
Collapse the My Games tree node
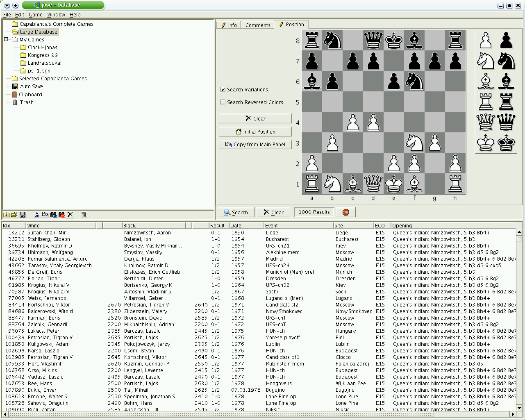coord(6,40)
